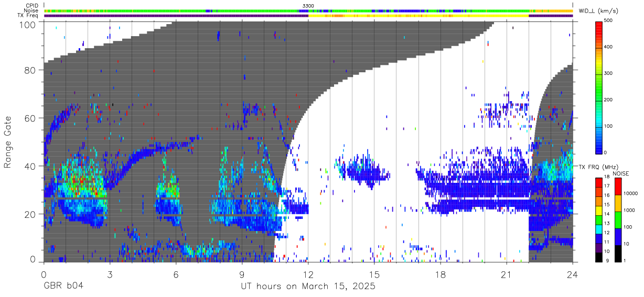Click the Noise row label
Screen dimensions: 644x297
pyautogui.click(x=31, y=10)
